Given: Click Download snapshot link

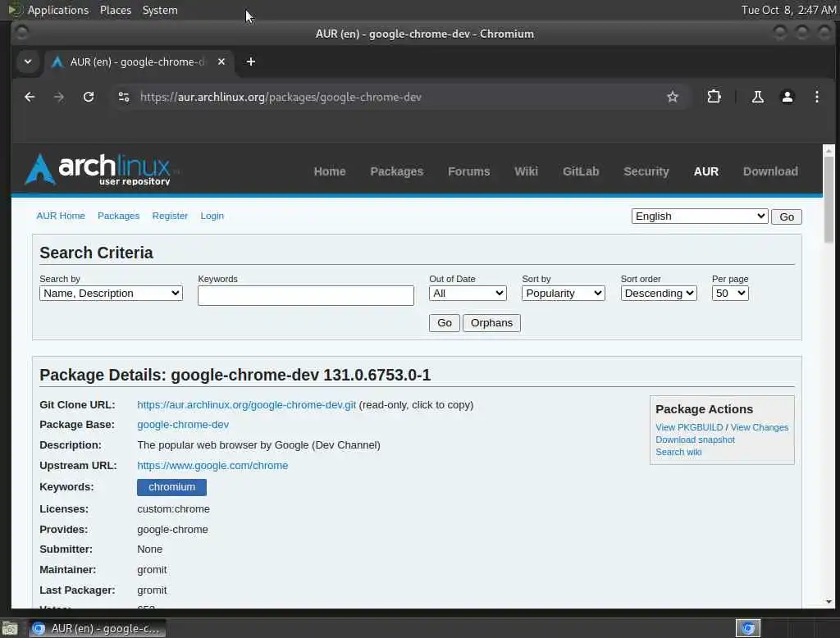Looking at the screenshot, I should (695, 440).
